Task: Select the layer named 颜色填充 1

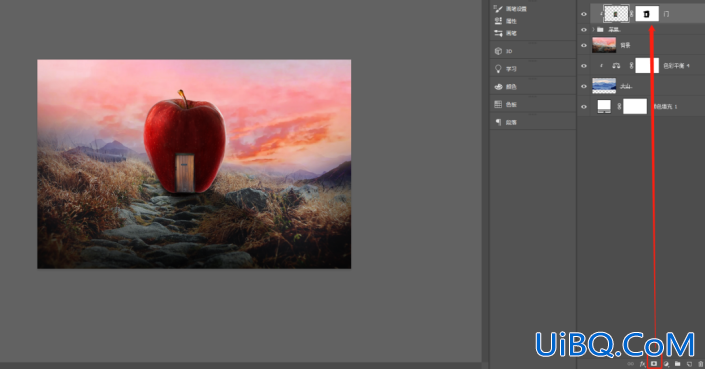Action: click(665, 107)
